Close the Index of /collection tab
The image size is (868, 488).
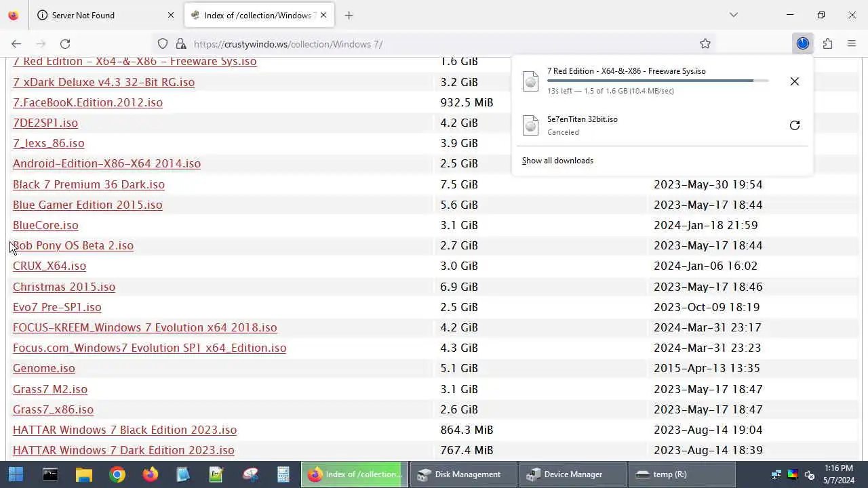(323, 15)
